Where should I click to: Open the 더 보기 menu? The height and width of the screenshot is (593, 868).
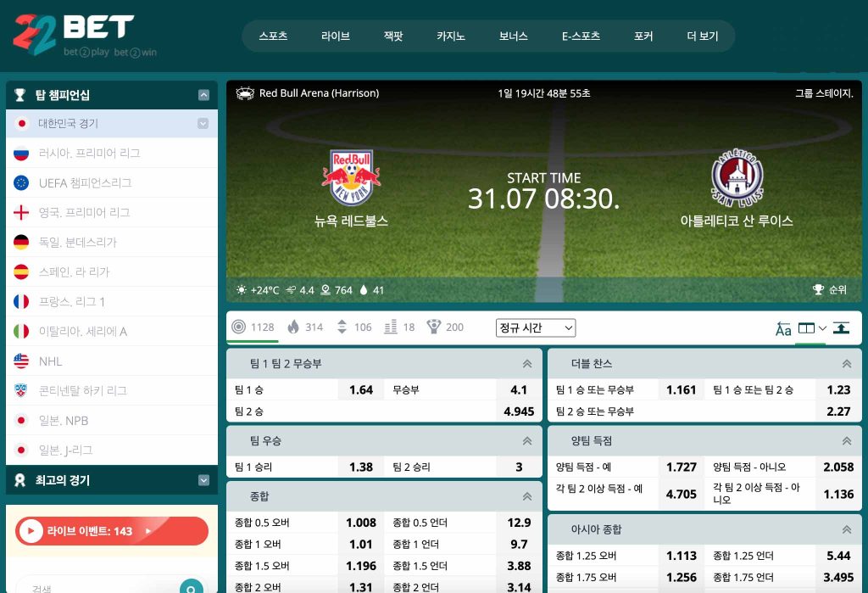pyautogui.click(x=703, y=36)
